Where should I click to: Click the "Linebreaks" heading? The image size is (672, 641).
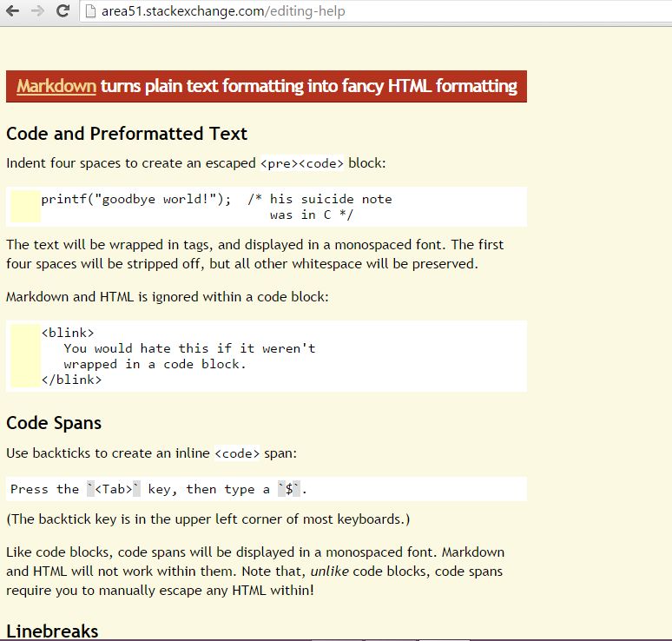52,631
